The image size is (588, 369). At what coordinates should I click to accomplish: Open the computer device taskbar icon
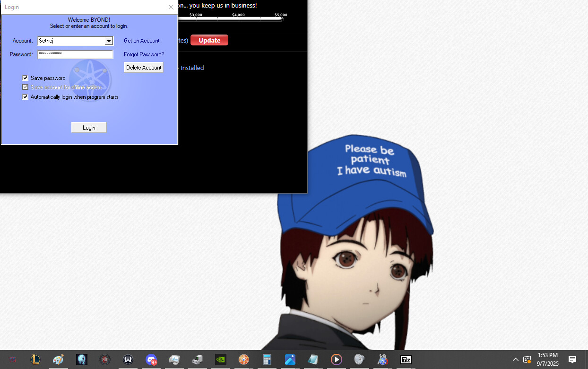pos(198,360)
